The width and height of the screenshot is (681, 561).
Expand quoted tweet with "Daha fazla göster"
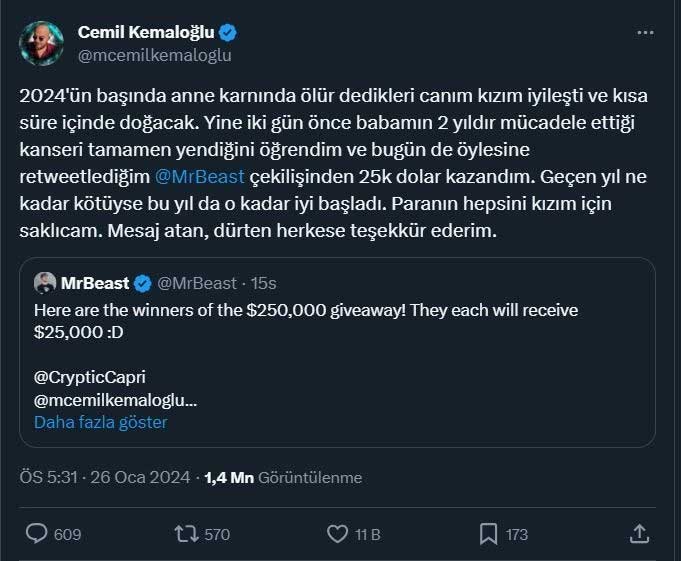tap(101, 422)
